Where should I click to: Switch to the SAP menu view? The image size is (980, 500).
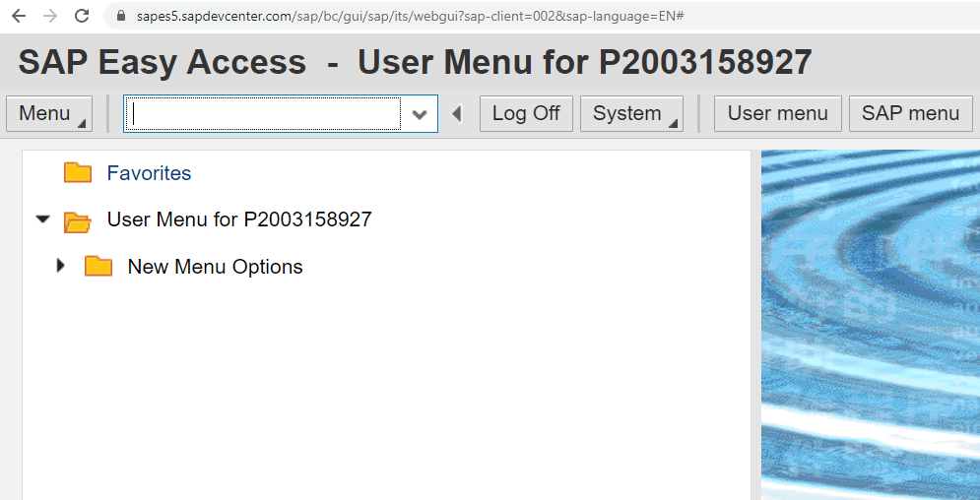pos(910,114)
